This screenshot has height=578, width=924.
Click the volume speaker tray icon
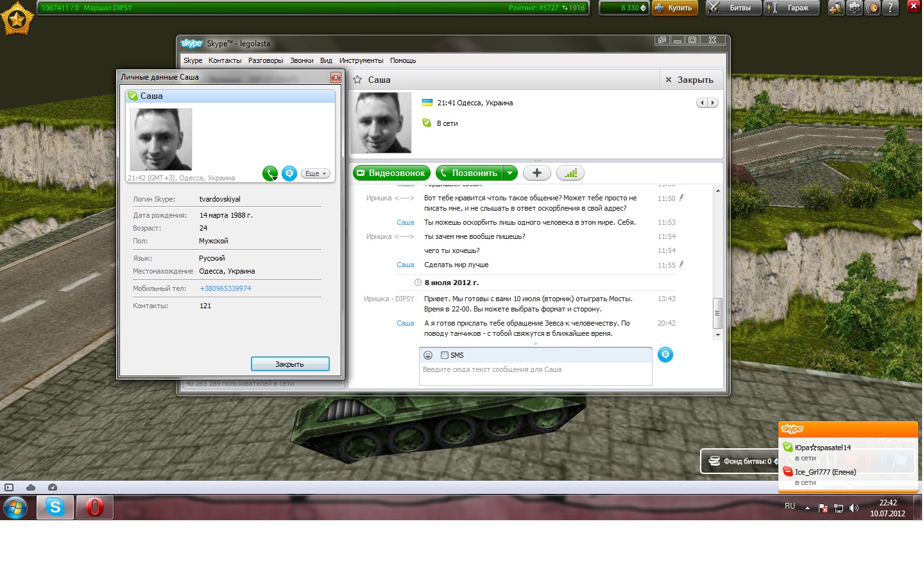[x=854, y=508]
